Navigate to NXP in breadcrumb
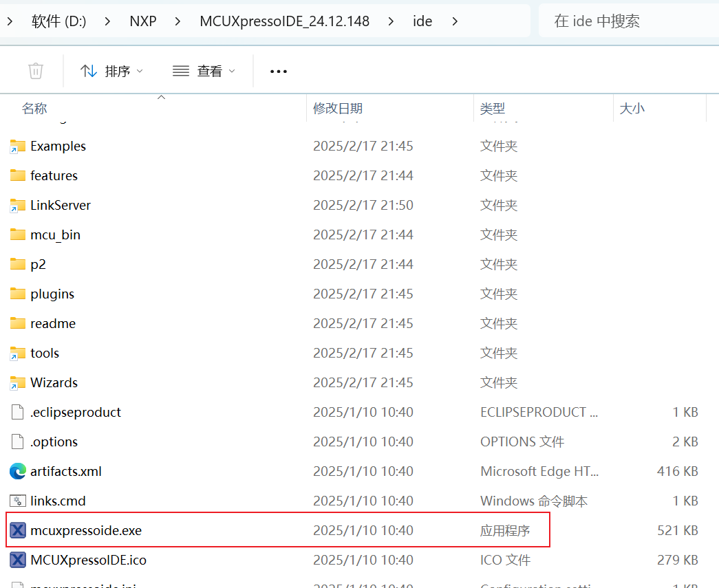 click(143, 21)
